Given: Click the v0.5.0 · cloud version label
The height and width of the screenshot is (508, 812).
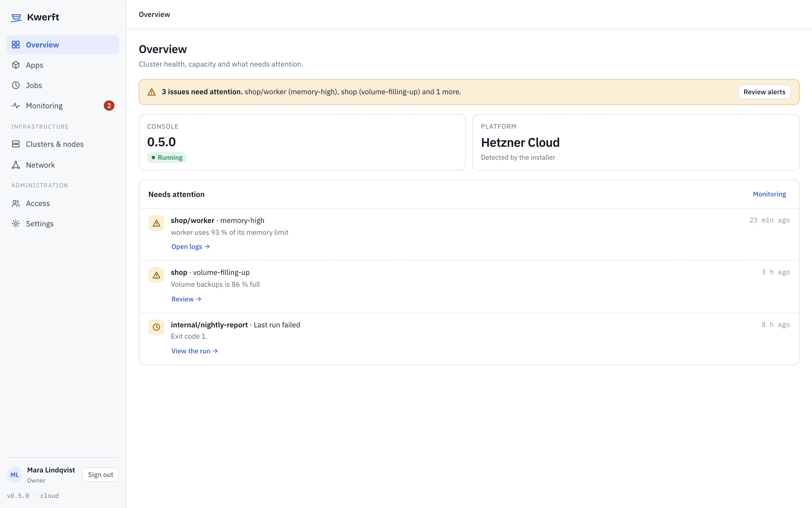Looking at the screenshot, I should click(33, 496).
